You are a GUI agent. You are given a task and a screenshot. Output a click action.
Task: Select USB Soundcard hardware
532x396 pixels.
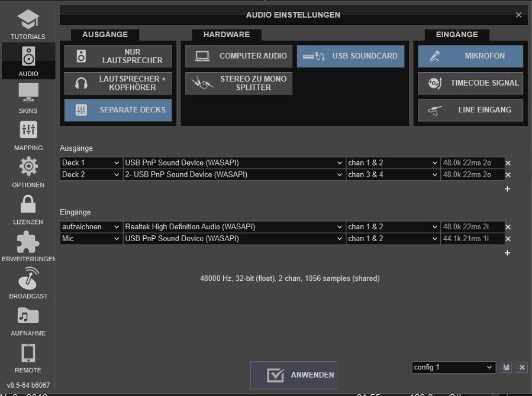(350, 56)
